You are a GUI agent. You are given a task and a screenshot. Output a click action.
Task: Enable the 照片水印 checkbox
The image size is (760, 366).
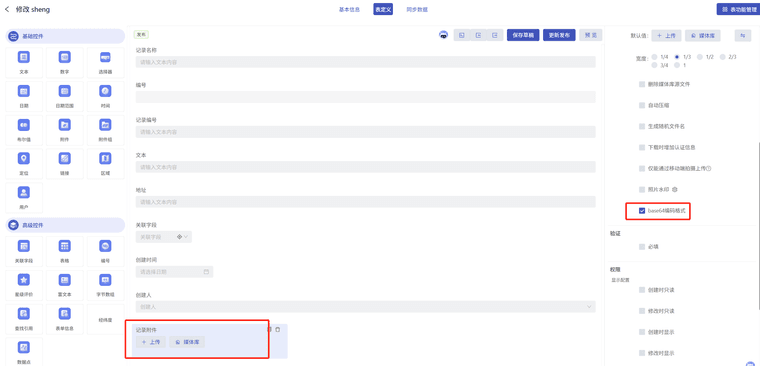[x=642, y=190]
